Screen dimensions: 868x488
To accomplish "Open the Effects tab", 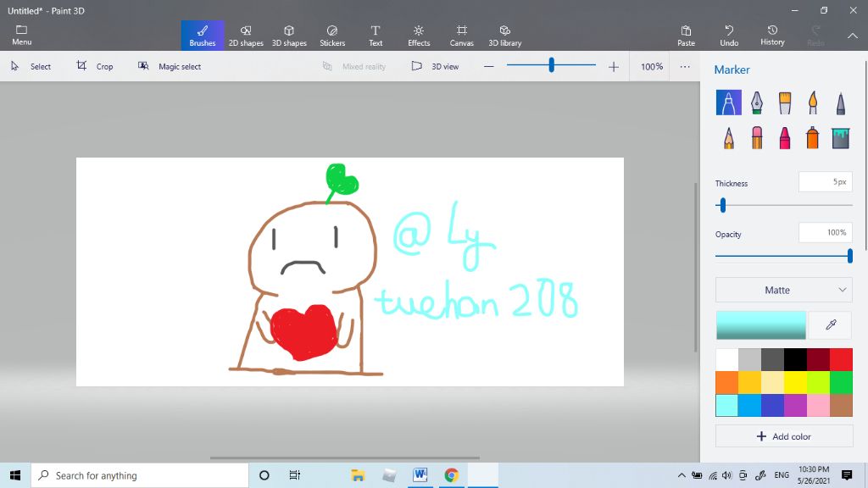I will pos(419,36).
